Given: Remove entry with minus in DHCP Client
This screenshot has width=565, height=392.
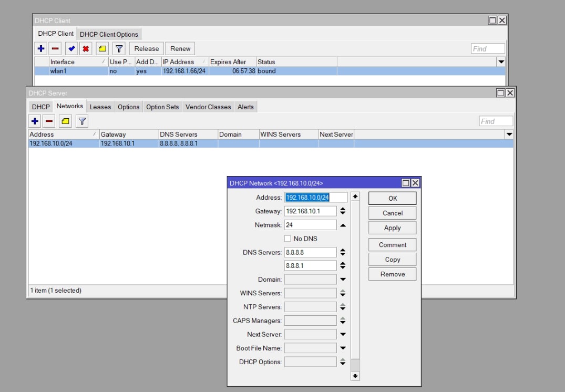Looking at the screenshot, I should (x=55, y=49).
